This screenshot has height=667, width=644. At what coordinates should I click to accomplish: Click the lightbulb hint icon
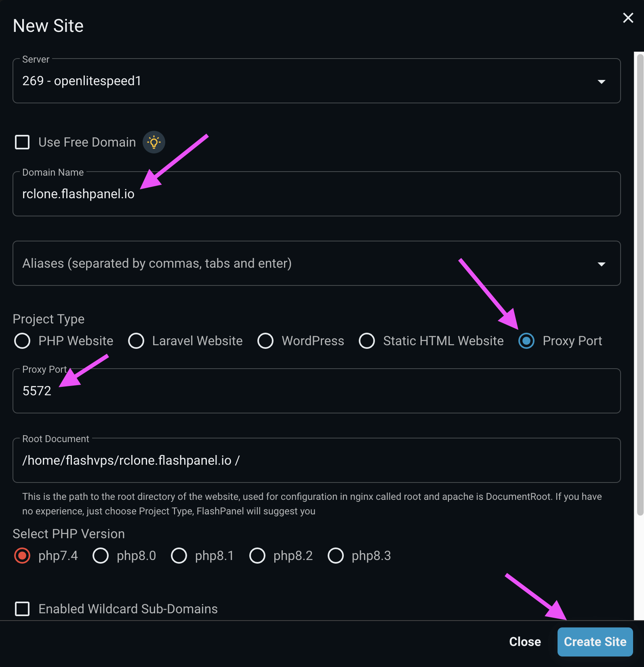pyautogui.click(x=154, y=142)
